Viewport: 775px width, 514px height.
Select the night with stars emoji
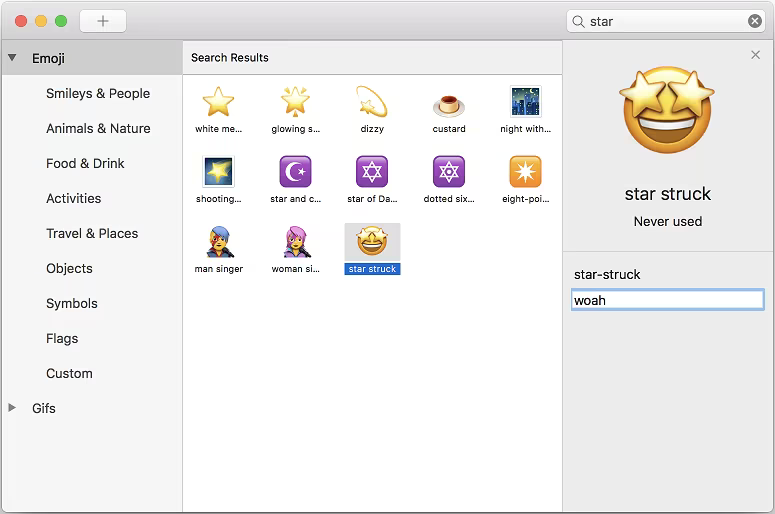point(525,101)
